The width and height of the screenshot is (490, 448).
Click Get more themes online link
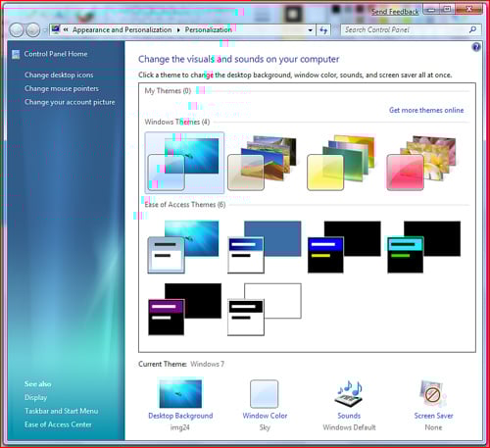(426, 110)
